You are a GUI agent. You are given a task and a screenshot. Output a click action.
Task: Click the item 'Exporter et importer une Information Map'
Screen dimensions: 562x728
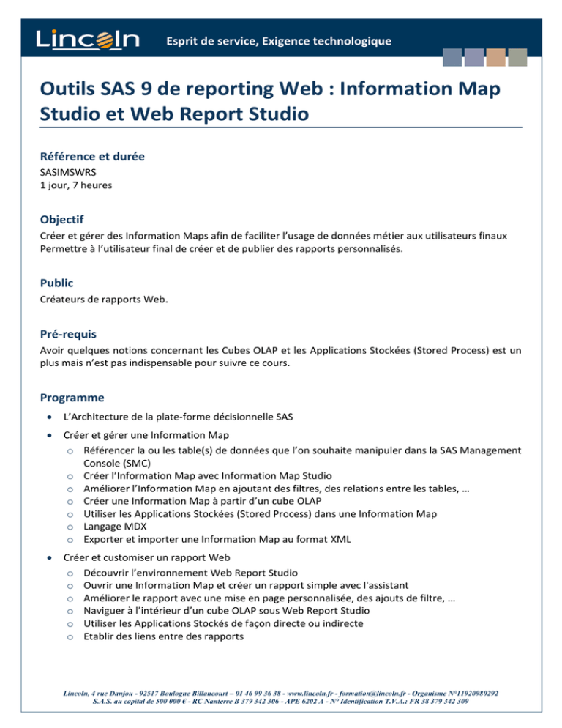pyautogui.click(x=217, y=540)
